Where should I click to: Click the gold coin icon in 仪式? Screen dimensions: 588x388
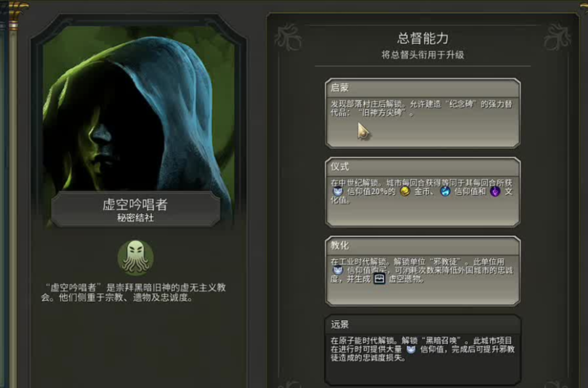click(405, 192)
